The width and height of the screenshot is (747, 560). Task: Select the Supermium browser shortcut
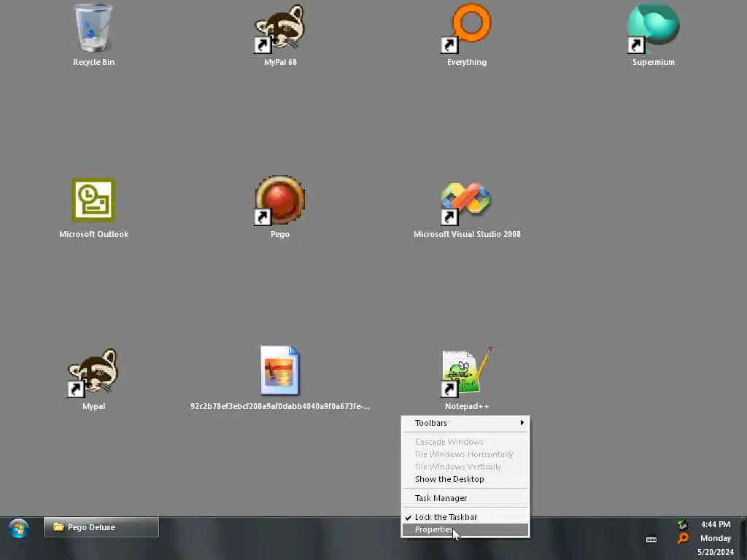[x=653, y=28]
